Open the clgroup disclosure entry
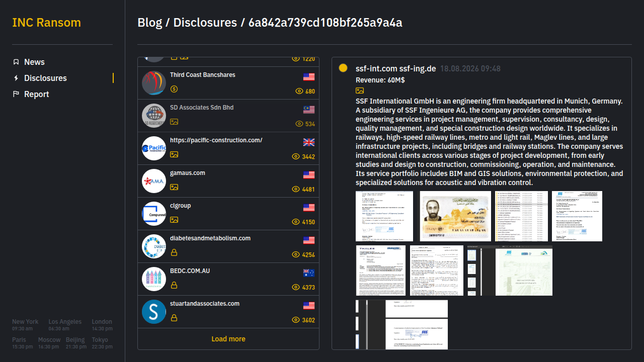 [228, 214]
